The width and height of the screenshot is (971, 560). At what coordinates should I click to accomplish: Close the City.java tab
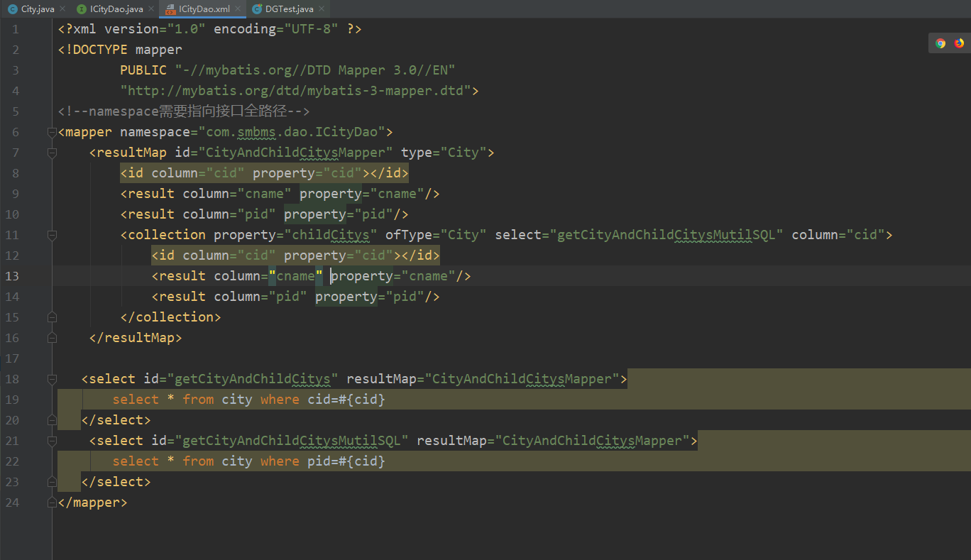tap(62, 9)
